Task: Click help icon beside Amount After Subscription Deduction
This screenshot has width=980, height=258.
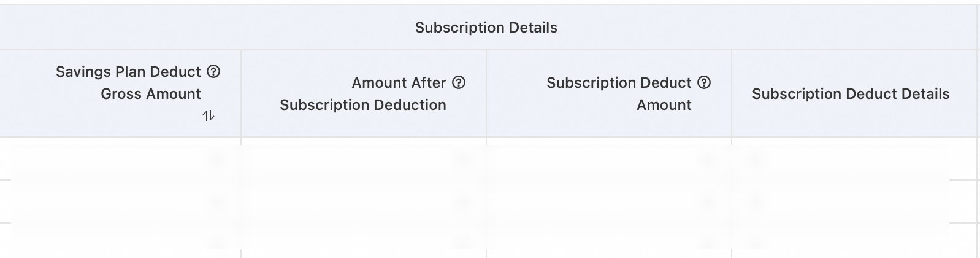Action: coord(459,83)
